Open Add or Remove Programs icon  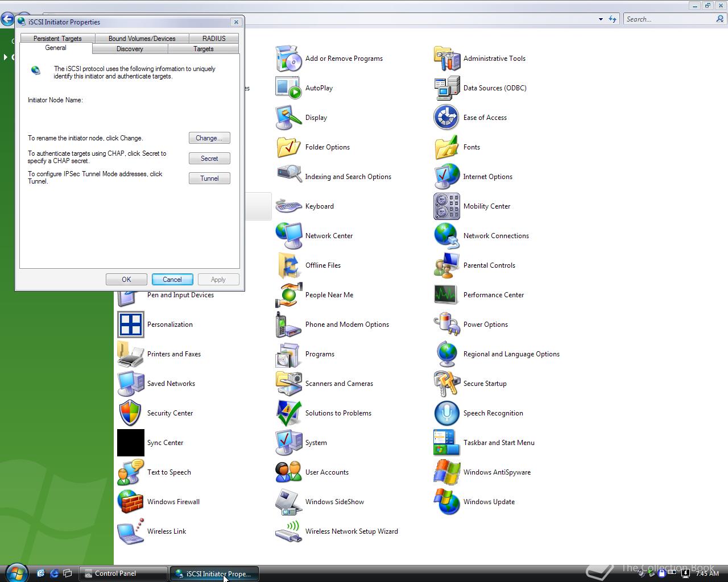[289, 59]
